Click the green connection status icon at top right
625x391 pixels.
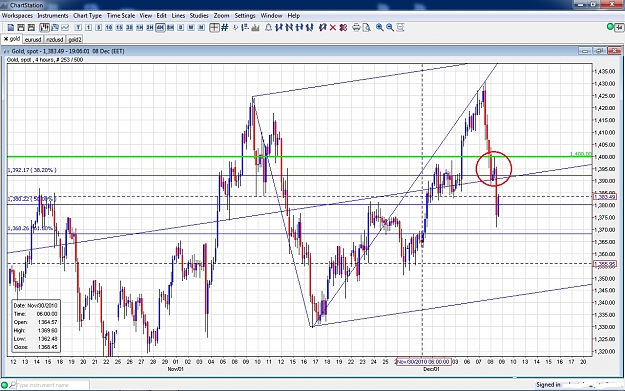(610, 27)
